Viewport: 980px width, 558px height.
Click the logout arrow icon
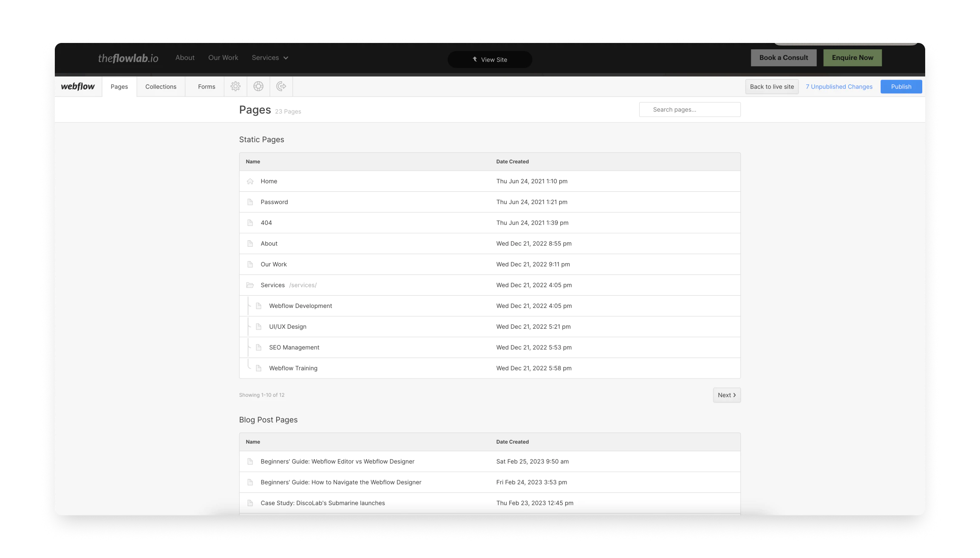(281, 86)
